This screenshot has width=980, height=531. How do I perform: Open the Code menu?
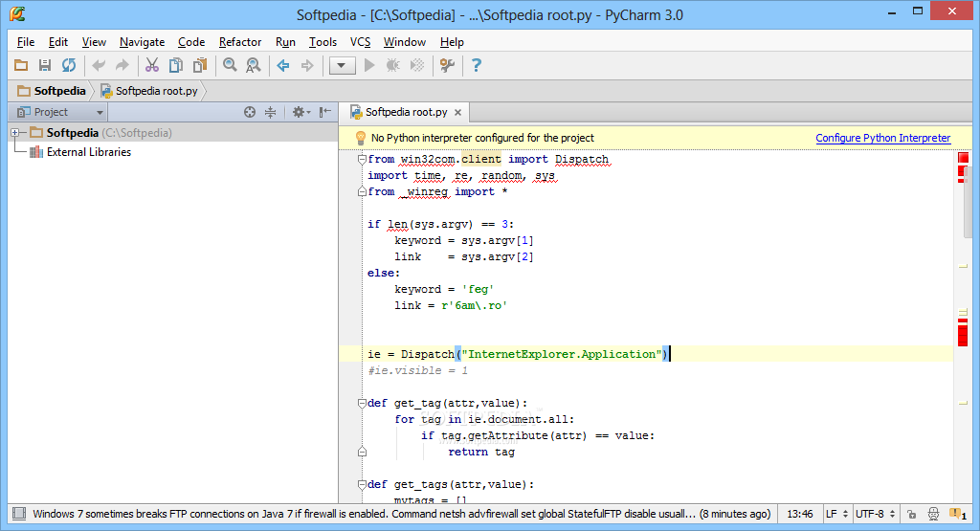click(191, 42)
